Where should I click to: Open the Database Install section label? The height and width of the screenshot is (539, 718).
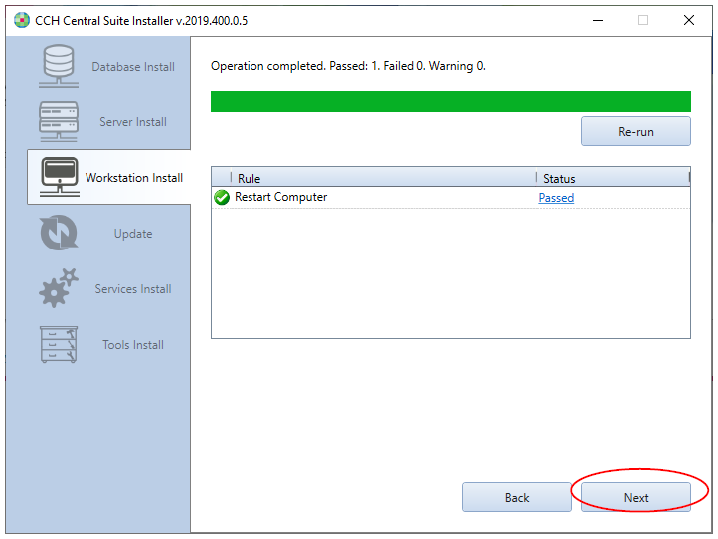coord(133,67)
